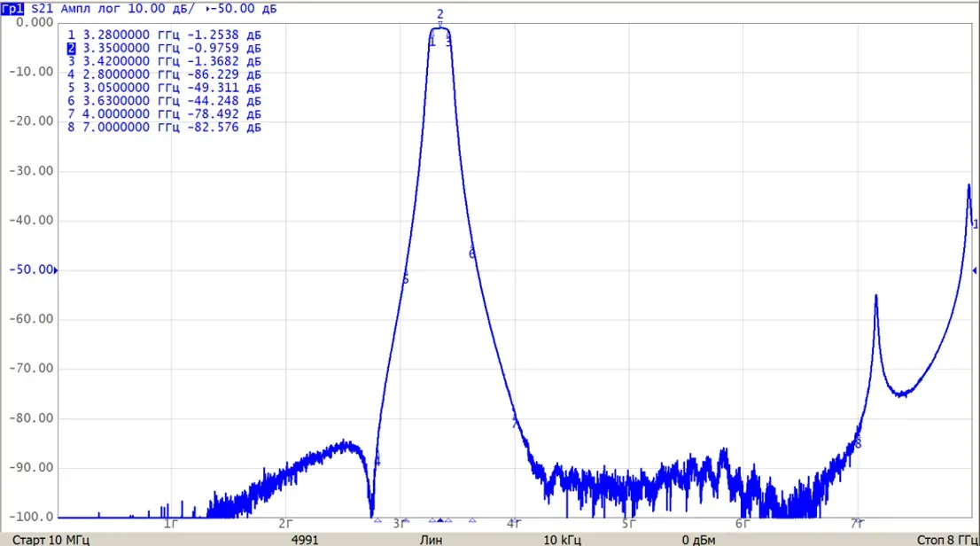Viewport: 980px width, 546px height.
Task: Click the right reference level position arrow
Action: click(975, 270)
